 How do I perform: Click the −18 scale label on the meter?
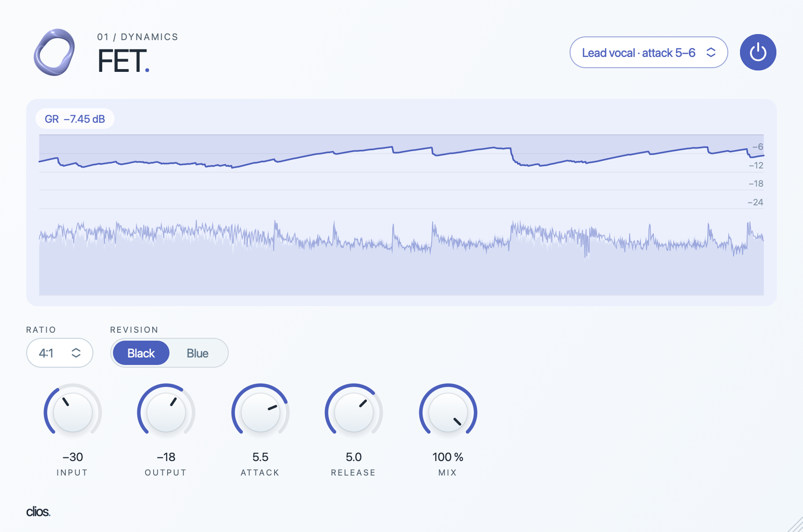756,183
